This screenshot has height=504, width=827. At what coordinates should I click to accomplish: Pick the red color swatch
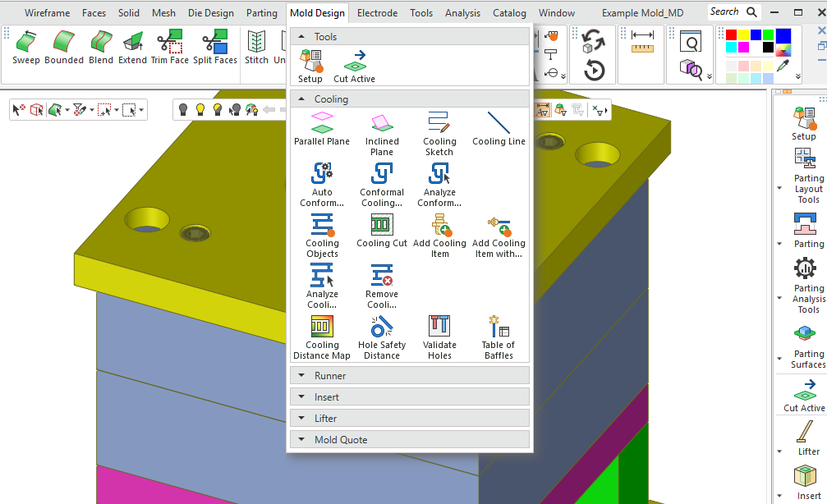tap(731, 35)
